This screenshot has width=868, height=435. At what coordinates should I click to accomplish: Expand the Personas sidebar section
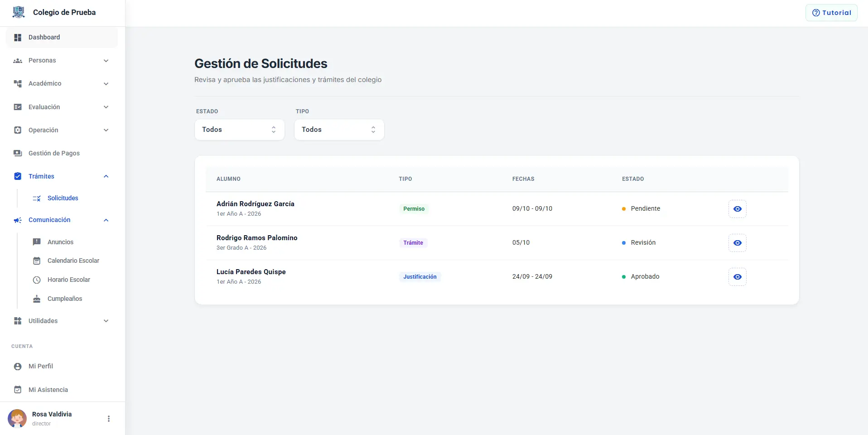62,60
